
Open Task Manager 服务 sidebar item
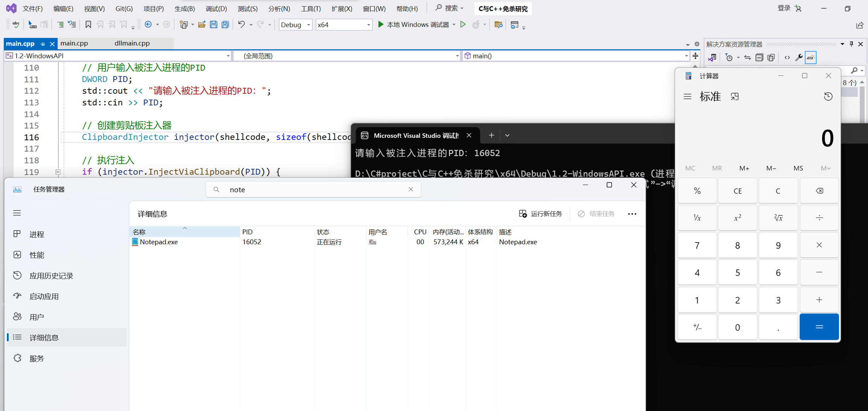click(x=37, y=358)
